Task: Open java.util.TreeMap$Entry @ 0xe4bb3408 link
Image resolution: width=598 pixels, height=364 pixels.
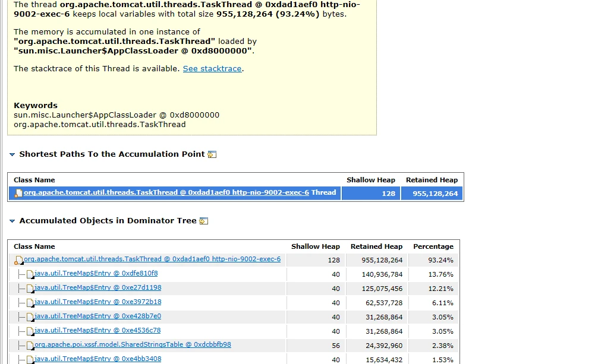Action: 98,359
